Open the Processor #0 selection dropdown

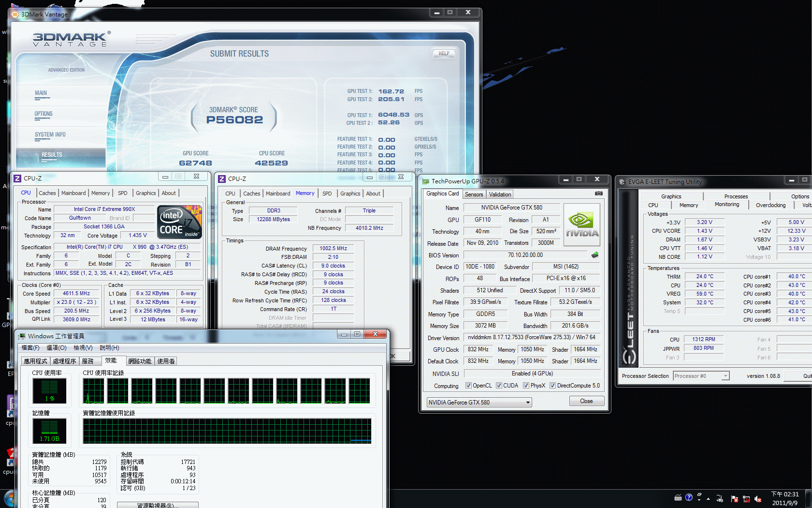click(x=701, y=376)
